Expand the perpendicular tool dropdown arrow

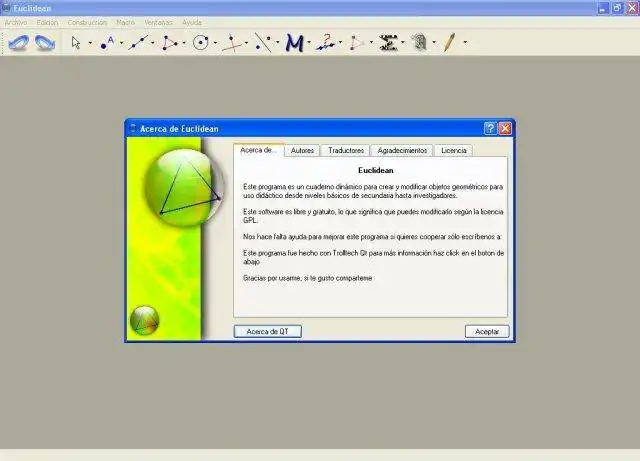click(x=247, y=42)
